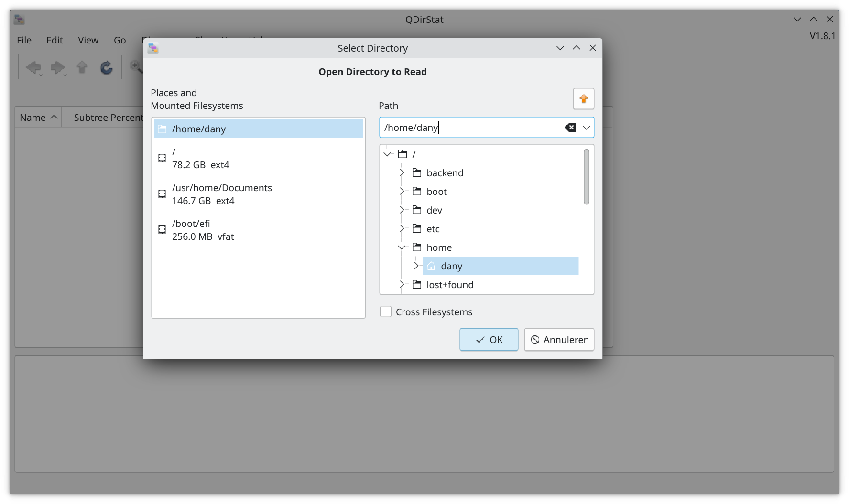
Task: Click the QDirStat window app icon
Action: pos(19,20)
